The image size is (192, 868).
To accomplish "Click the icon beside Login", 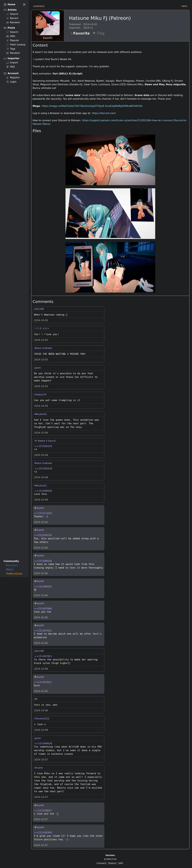I will (7, 82).
